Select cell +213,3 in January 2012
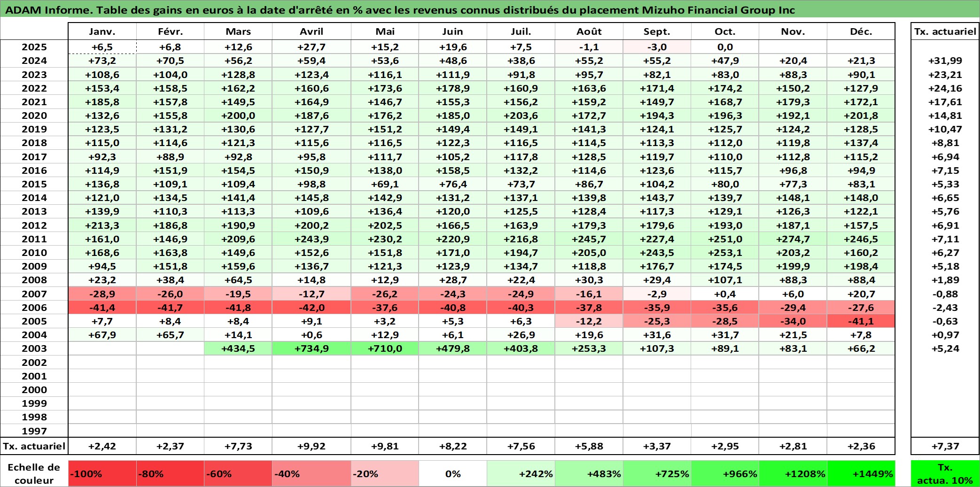 pos(102,225)
